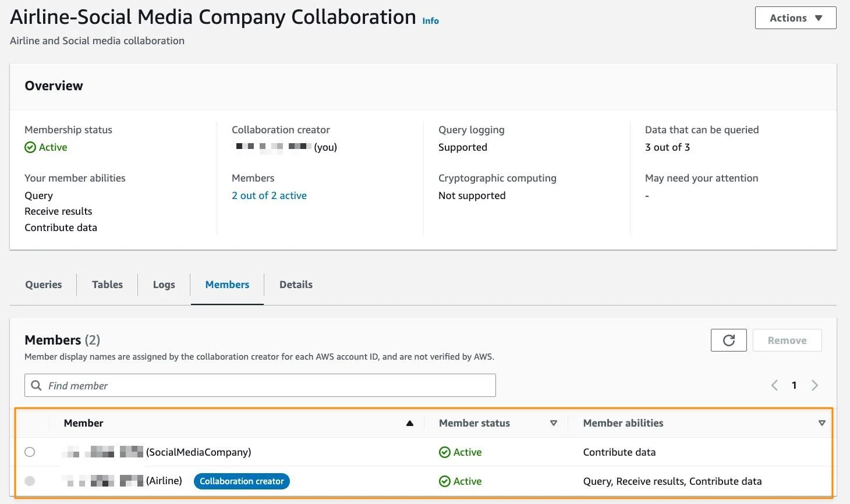This screenshot has height=504, width=850.
Task: Click the search magnifier icon in Find member
Action: pyautogui.click(x=36, y=386)
